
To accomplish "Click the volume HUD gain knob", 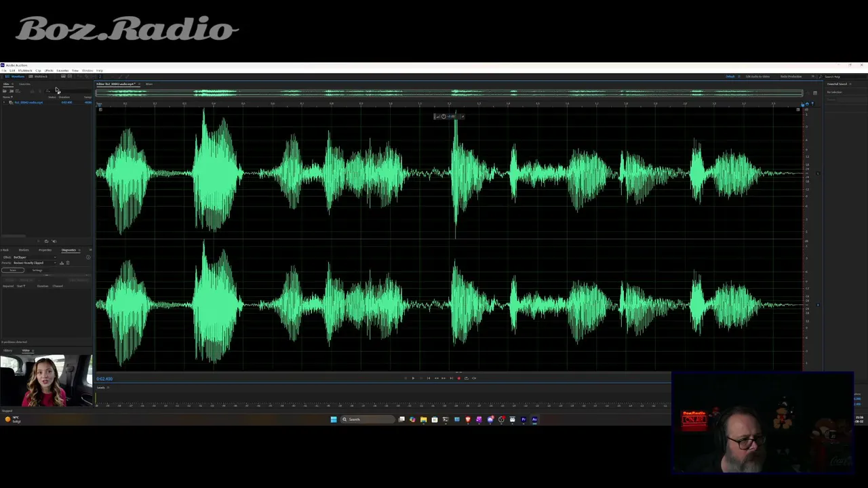I will [443, 117].
